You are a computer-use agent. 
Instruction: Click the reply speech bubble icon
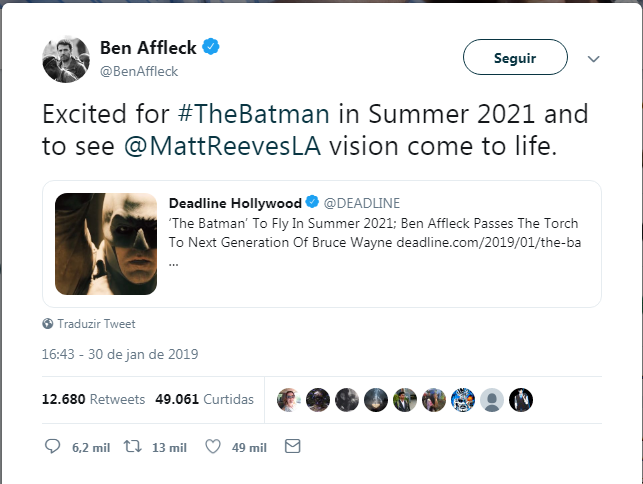[53, 446]
